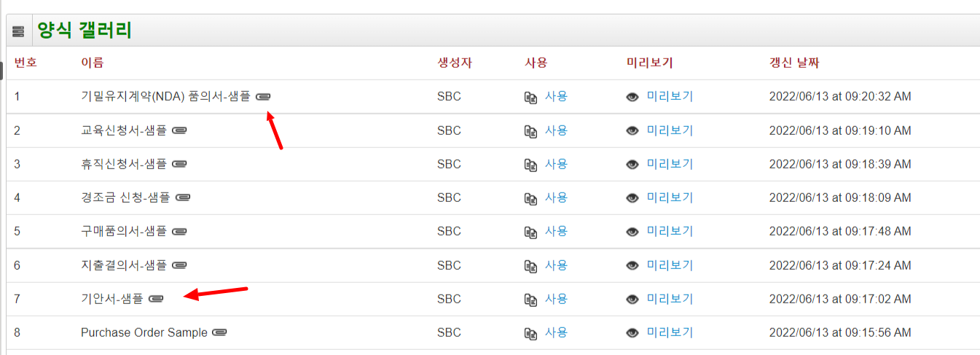
Task: Open 미리보기 link for Purchase Order Sample
Action: pos(670,332)
